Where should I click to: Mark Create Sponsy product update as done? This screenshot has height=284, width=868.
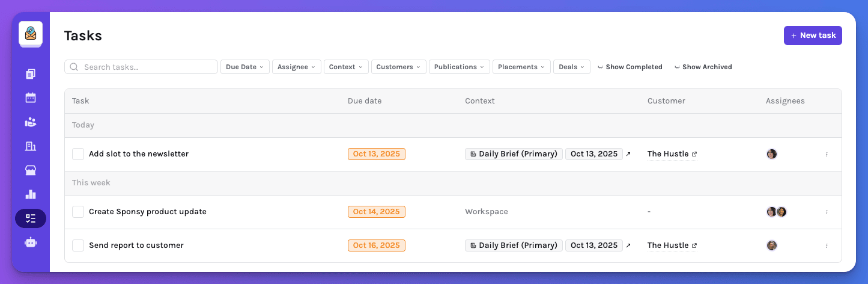pyautogui.click(x=78, y=212)
